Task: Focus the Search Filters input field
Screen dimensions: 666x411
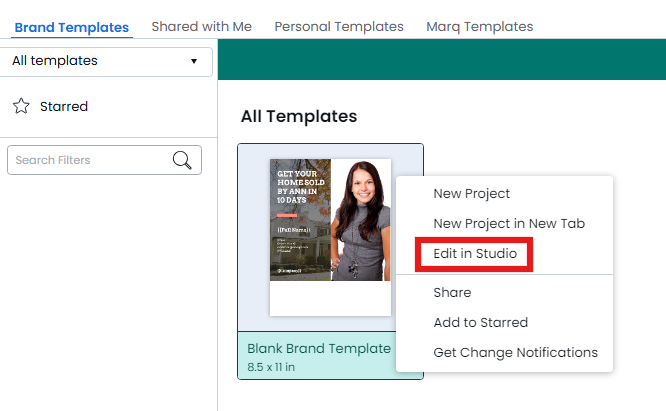Action: tap(88, 160)
